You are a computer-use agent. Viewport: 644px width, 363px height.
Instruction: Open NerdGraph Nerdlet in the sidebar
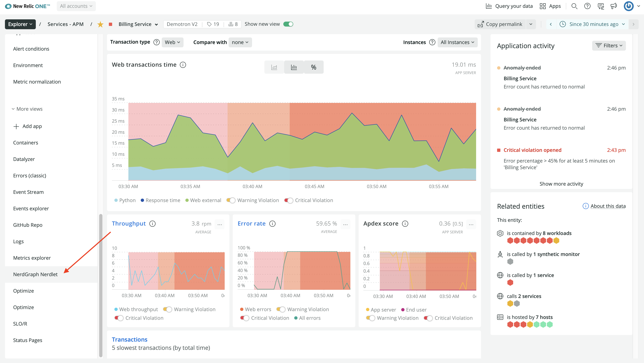coord(35,274)
